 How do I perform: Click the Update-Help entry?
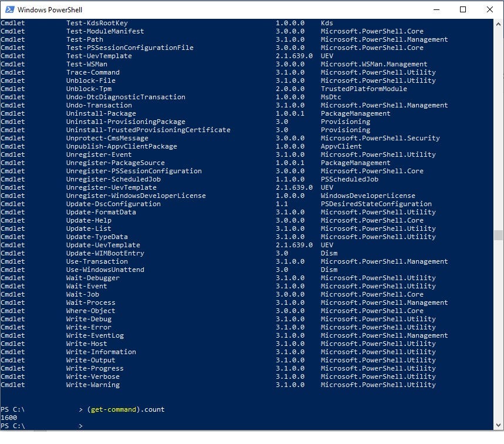(x=89, y=220)
